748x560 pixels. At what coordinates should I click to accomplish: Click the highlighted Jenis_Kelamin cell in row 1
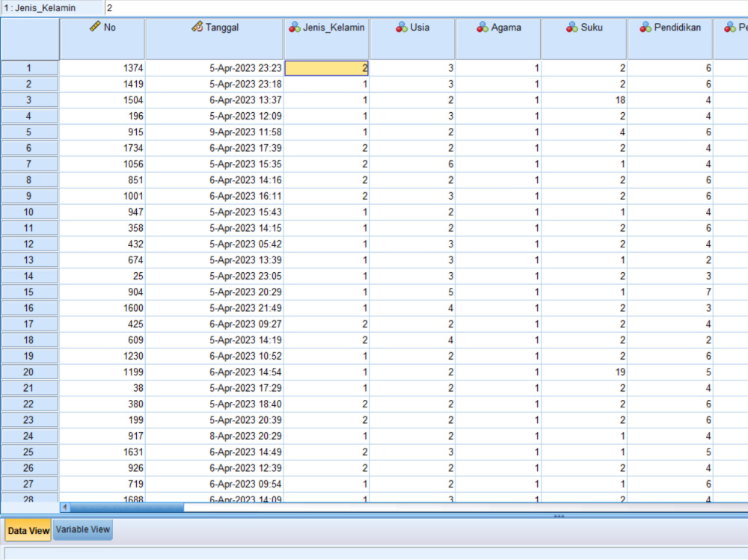pyautogui.click(x=326, y=68)
